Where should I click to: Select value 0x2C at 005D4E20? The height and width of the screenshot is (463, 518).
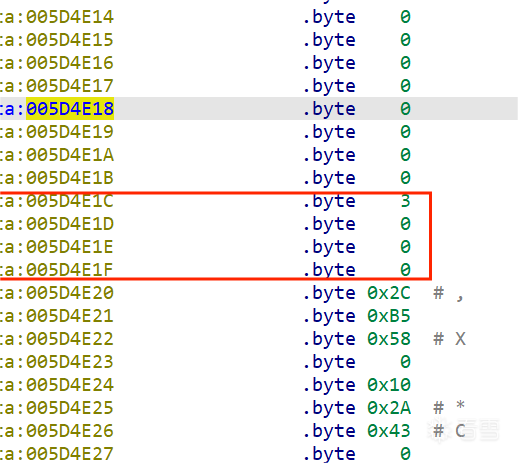(389, 293)
